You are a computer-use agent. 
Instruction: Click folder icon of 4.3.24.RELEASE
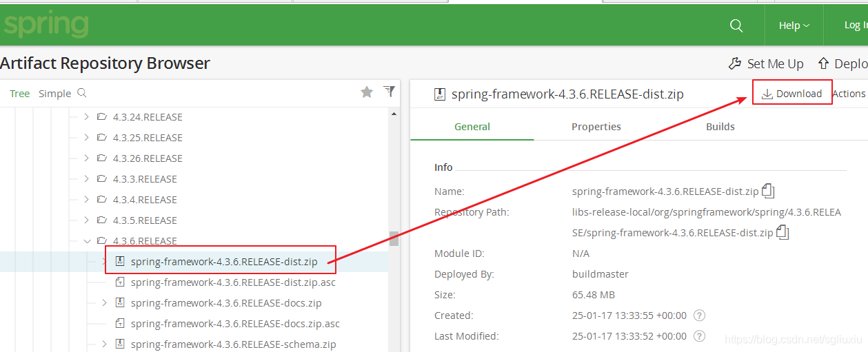pyautogui.click(x=102, y=117)
